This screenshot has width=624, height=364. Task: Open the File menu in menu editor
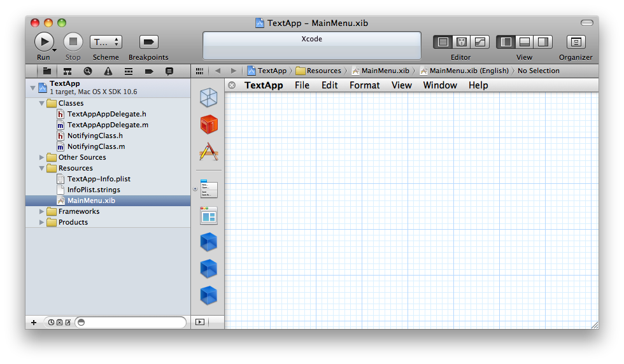(302, 85)
